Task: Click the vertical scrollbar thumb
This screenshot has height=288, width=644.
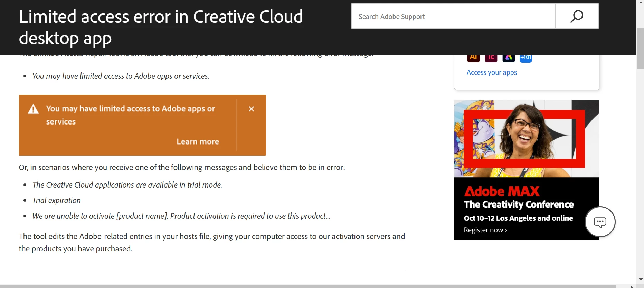Action: (x=640, y=49)
